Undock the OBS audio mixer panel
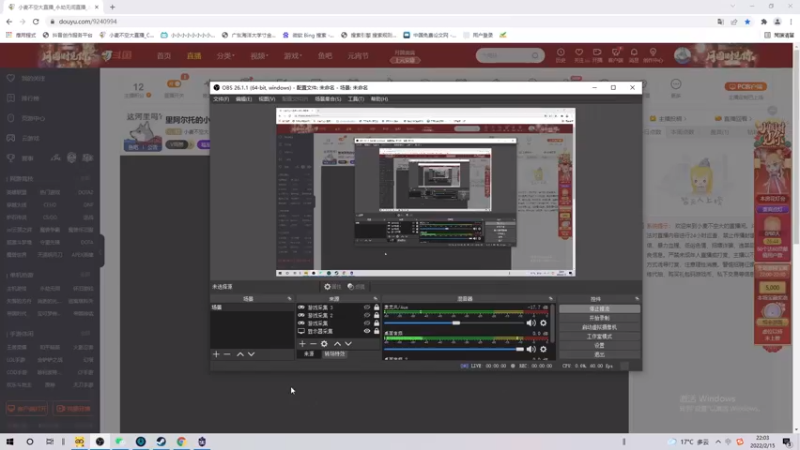The image size is (800, 450). pyautogui.click(x=551, y=299)
